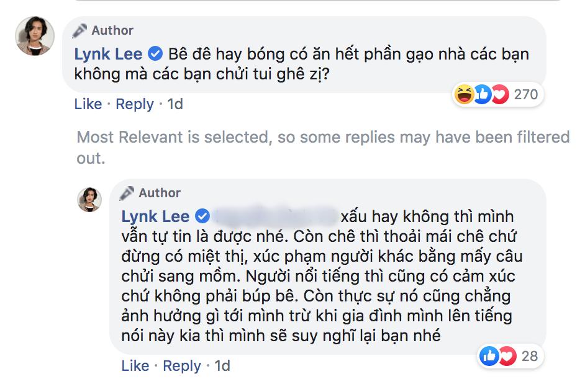Click the Author pen icon above first comment
Image resolution: width=585 pixels, height=392 pixels.
click(x=80, y=30)
